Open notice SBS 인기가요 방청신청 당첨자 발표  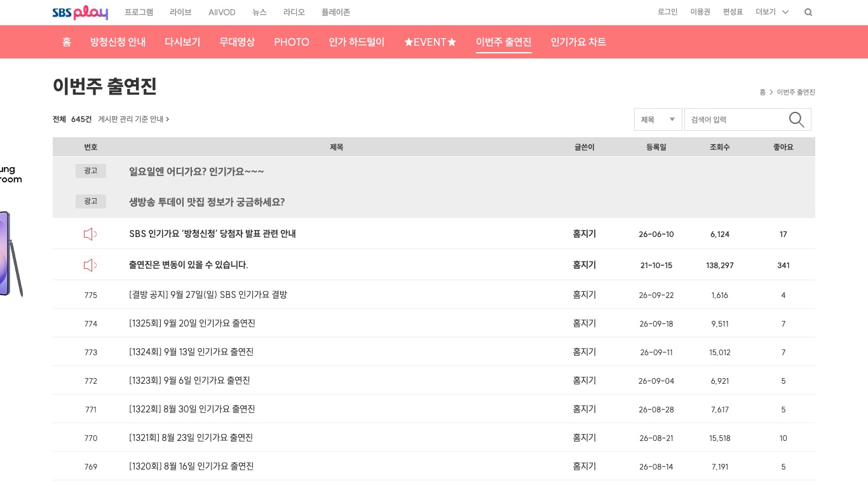click(212, 234)
